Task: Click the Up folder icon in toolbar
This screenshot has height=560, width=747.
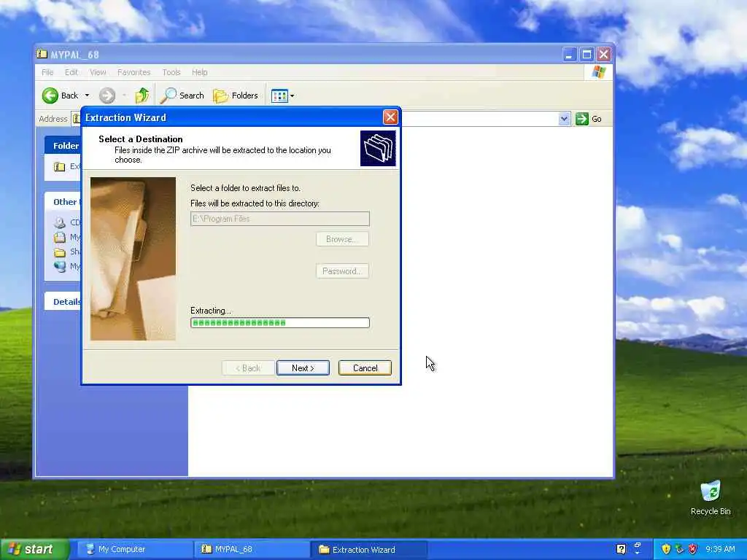Action: (x=142, y=96)
